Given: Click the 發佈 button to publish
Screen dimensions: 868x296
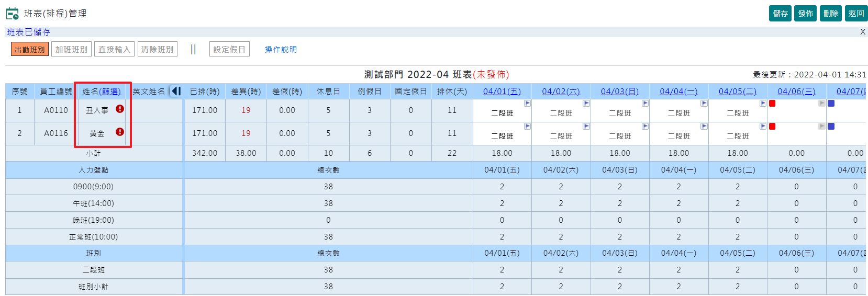Looking at the screenshot, I should point(805,14).
